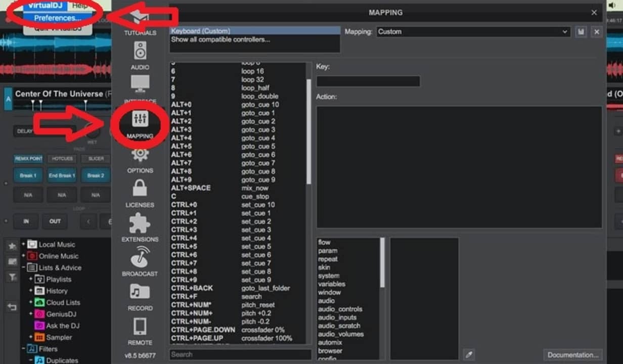
Task: Open the Broadcast section
Action: [x=140, y=261]
